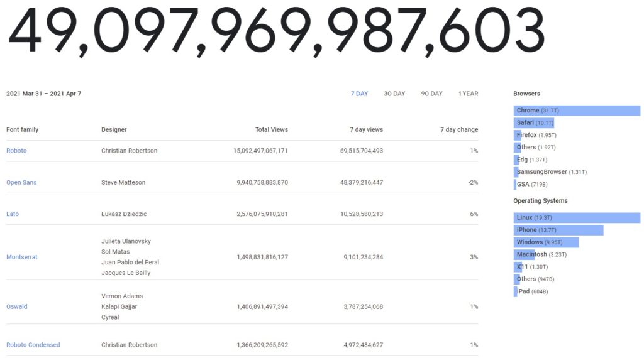The height and width of the screenshot is (358, 644).
Task: Select the iPhone operating system bar
Action: [x=558, y=230]
